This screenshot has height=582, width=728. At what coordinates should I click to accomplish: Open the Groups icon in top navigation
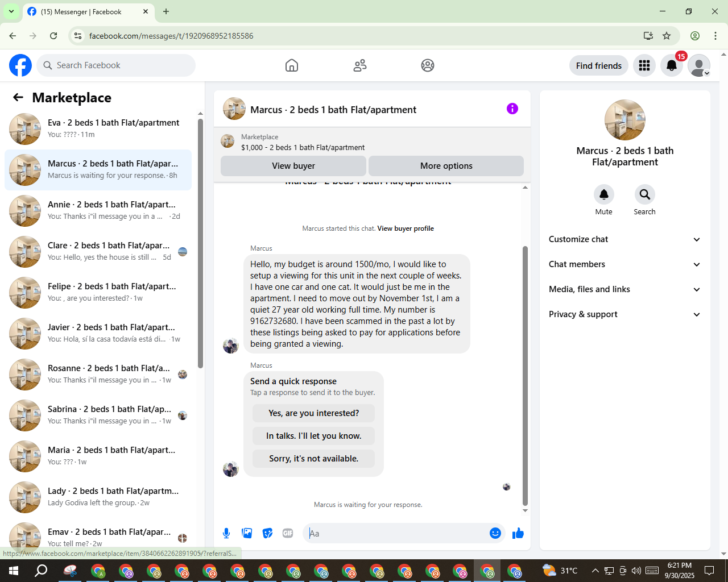click(428, 65)
